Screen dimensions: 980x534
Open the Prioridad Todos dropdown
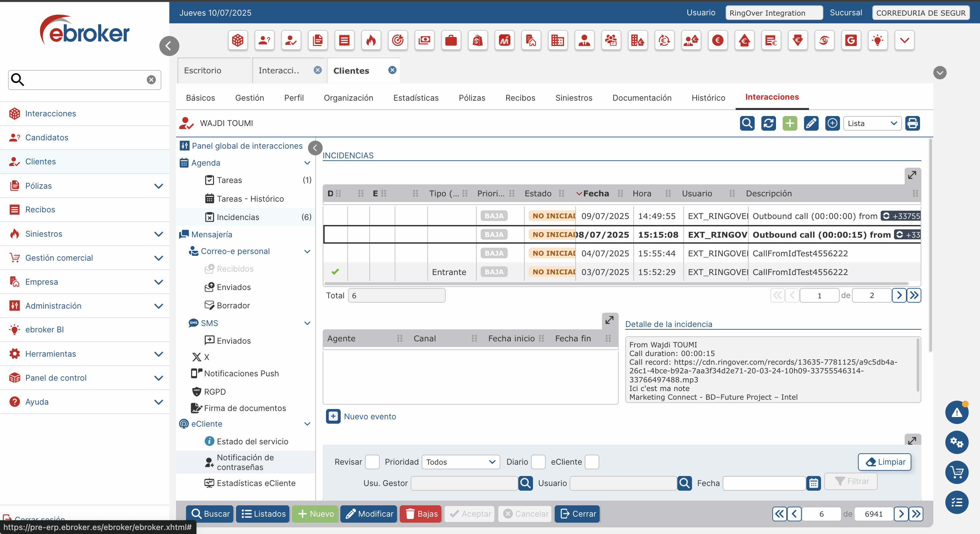pyautogui.click(x=460, y=462)
